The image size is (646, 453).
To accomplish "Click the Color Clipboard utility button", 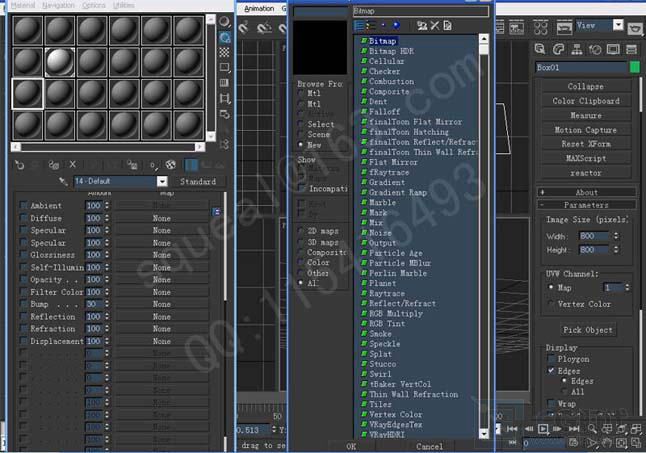I will [x=586, y=101].
